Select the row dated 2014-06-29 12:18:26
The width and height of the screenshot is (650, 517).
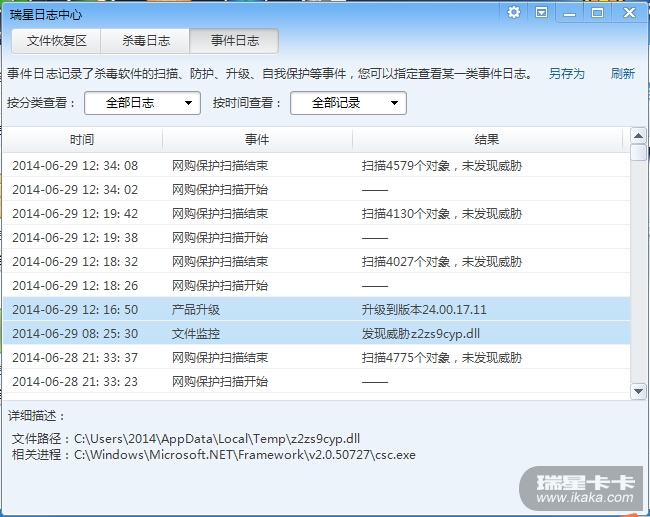pos(317,286)
